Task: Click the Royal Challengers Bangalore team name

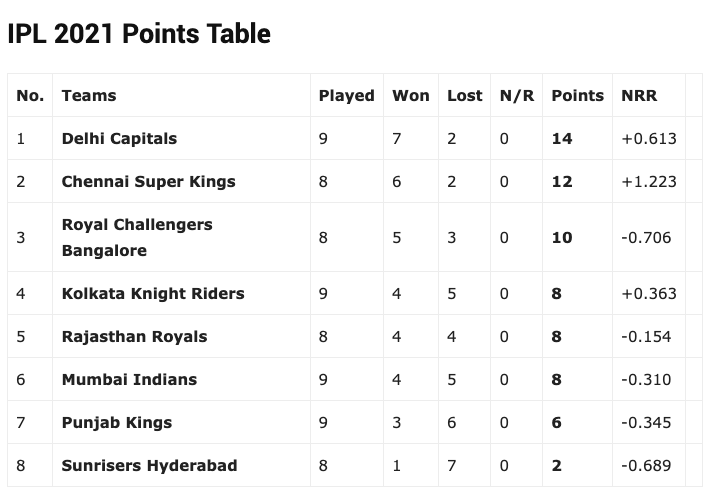Action: [137, 237]
